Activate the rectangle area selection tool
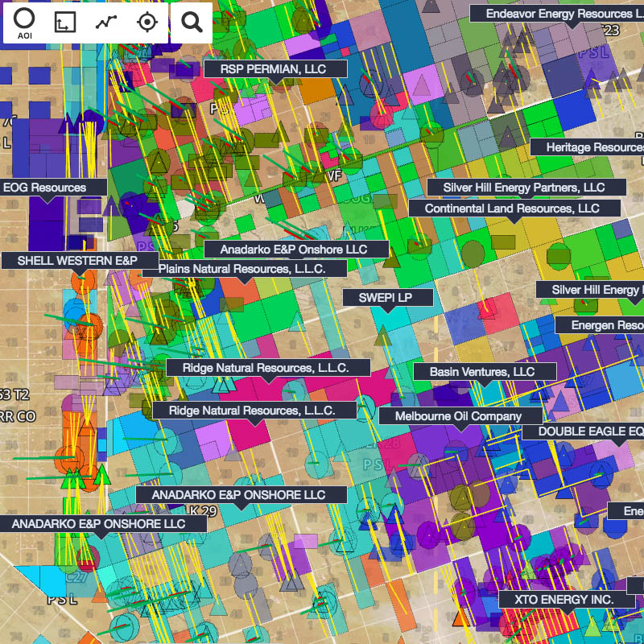644x644 pixels. point(64,23)
